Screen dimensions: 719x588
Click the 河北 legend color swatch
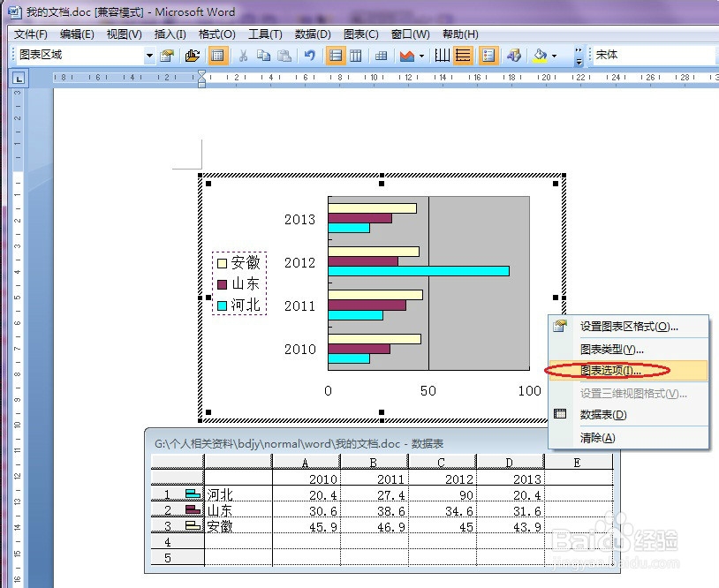(x=222, y=305)
